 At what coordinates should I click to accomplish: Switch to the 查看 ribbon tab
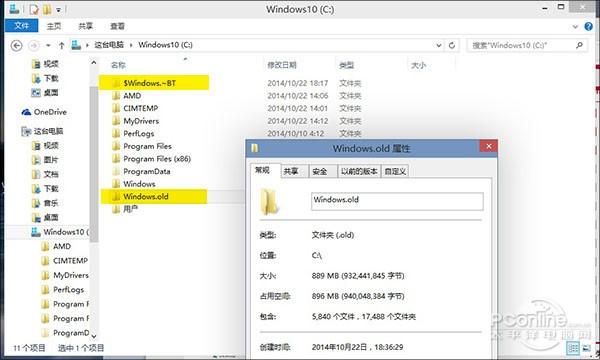tap(117, 26)
